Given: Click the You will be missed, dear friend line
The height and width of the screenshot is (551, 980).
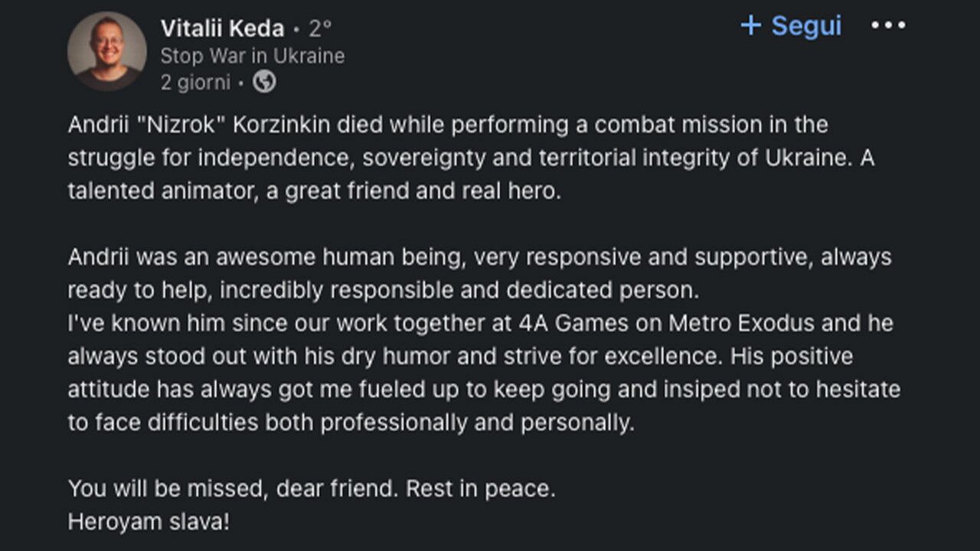Looking at the screenshot, I should (312, 489).
